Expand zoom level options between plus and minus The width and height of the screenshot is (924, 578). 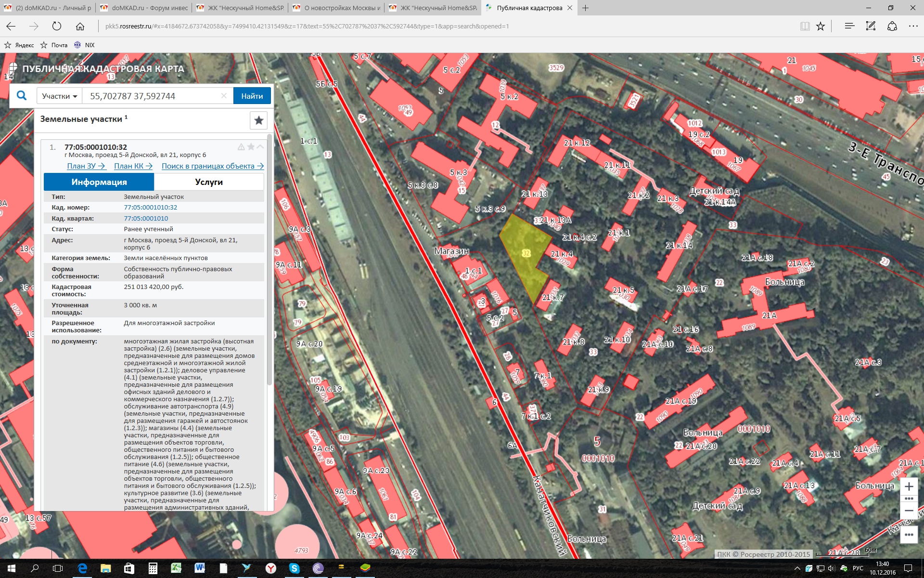point(909,499)
